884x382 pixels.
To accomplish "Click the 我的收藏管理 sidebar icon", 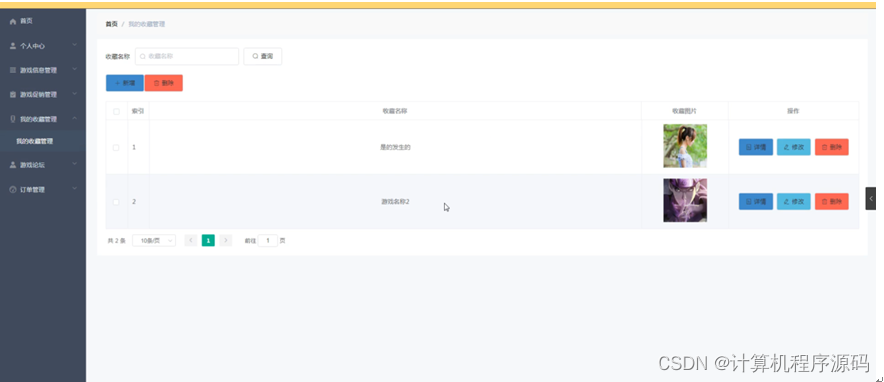I will (x=13, y=119).
